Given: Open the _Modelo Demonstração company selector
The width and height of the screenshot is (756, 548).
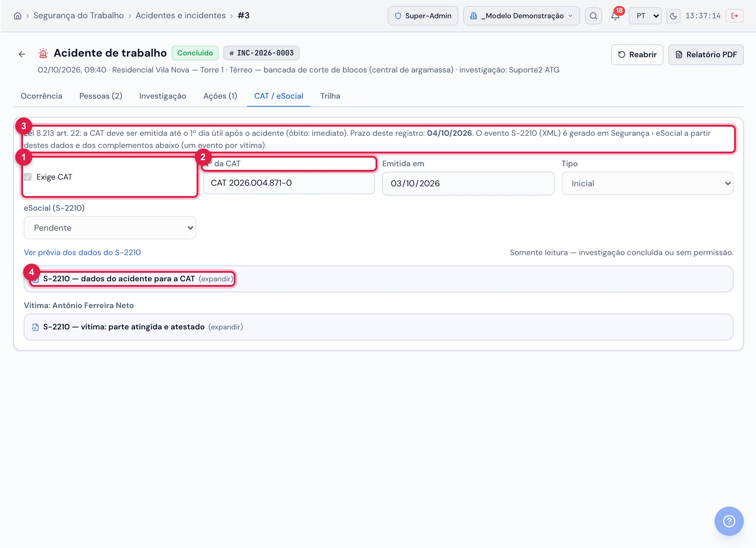Looking at the screenshot, I should 521,16.
